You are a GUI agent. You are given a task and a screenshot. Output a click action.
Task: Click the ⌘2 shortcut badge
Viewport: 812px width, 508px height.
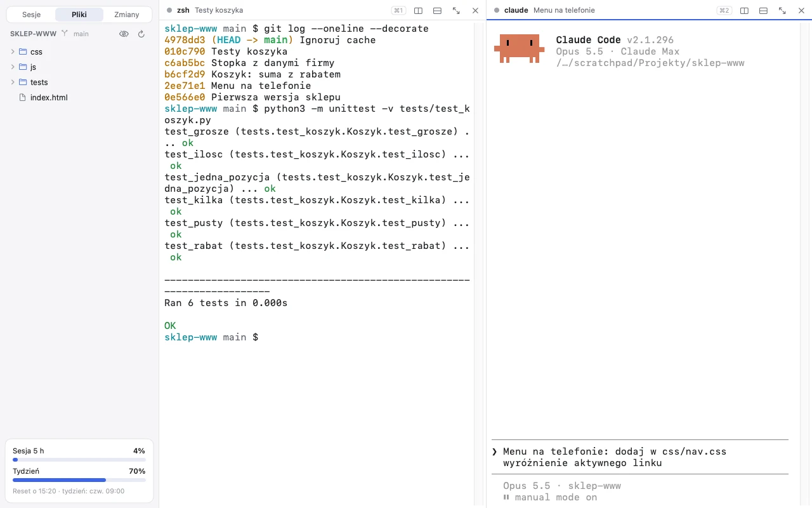tap(724, 10)
